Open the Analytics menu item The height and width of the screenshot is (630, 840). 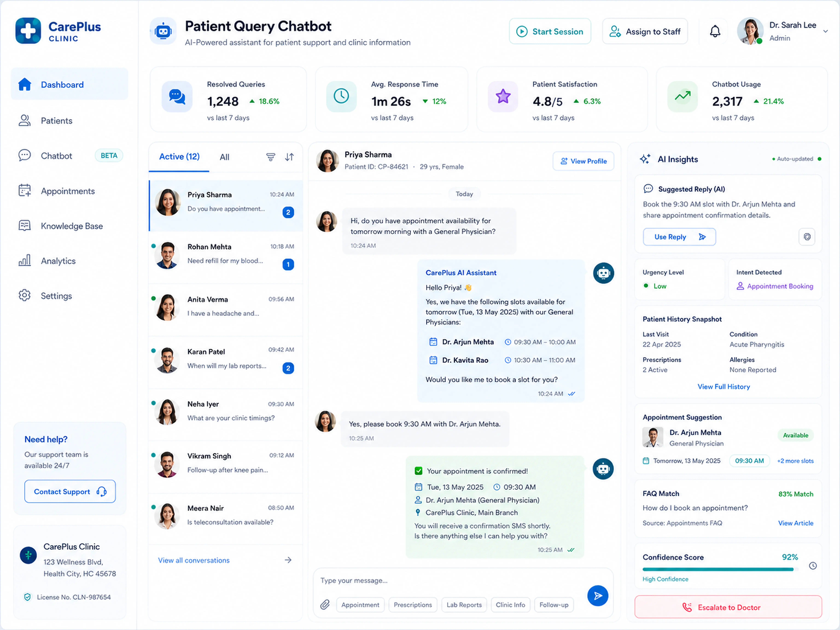69,261
